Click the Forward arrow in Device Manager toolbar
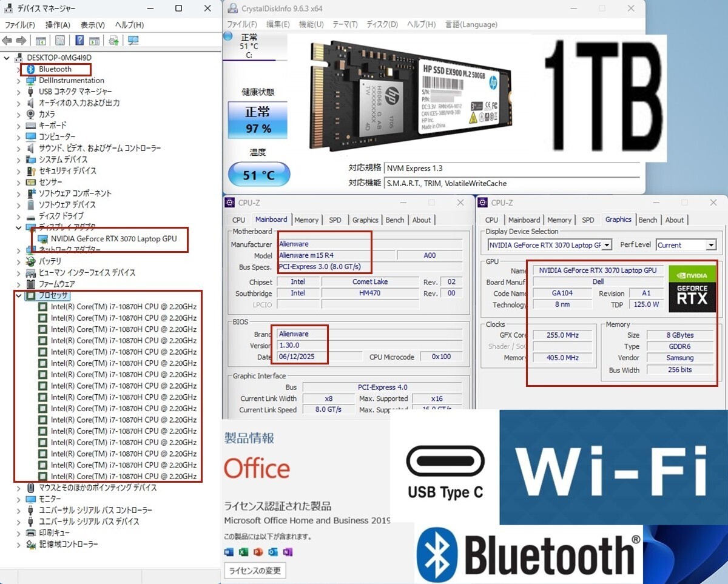 pyautogui.click(x=21, y=41)
